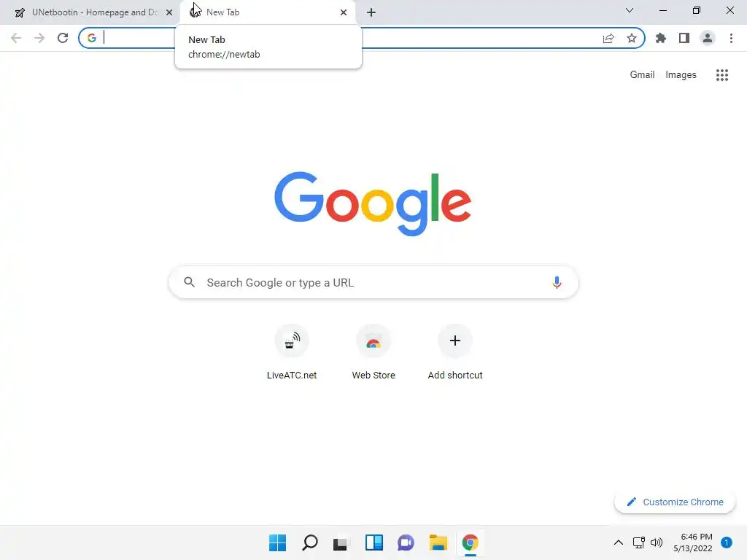Click the forward navigation arrow
Screen dimensions: 747x560
(39, 38)
